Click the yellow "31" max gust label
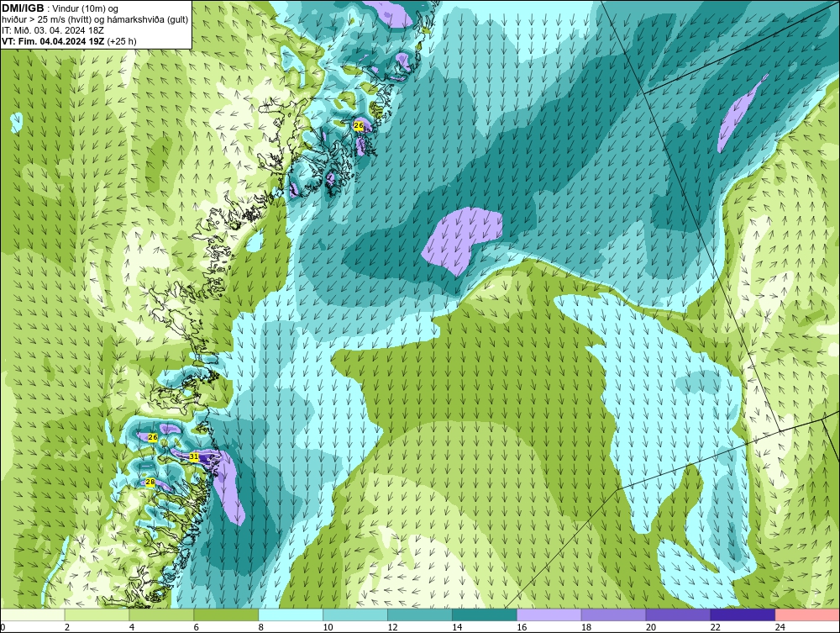 coord(194,456)
